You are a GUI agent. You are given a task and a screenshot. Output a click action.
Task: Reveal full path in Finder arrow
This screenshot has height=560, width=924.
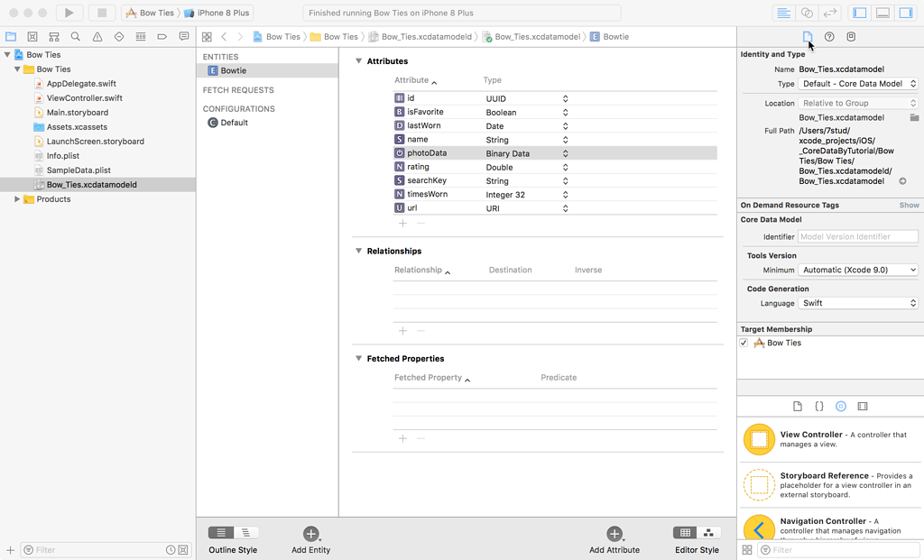(x=902, y=181)
